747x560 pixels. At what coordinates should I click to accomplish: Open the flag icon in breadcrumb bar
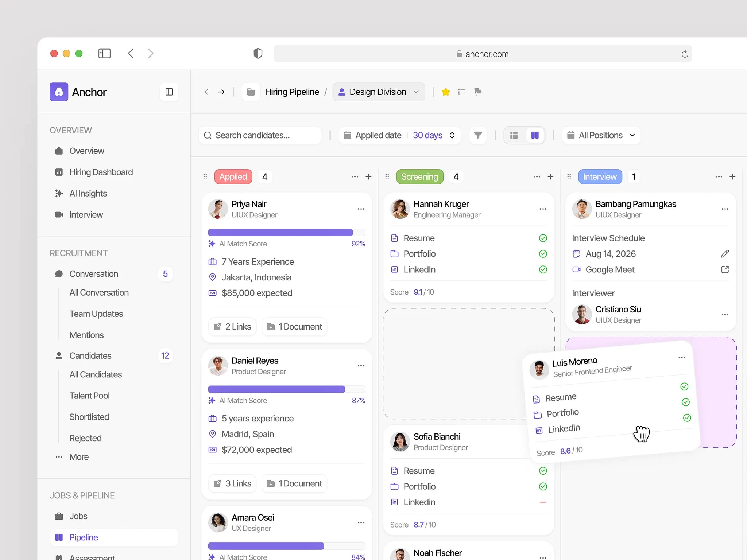(x=478, y=92)
